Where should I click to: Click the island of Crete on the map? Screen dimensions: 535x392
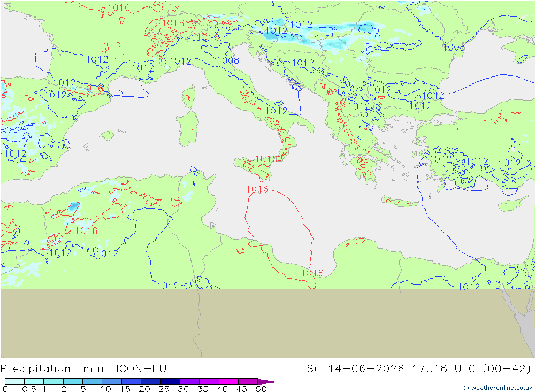pos(400,202)
